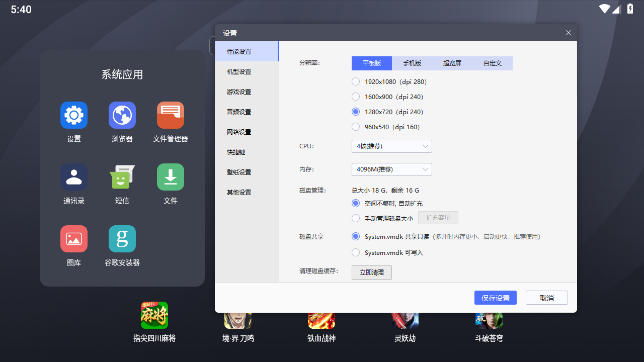Open the 内存 memory dropdown
This screenshot has height=362, width=644.
[x=391, y=169]
